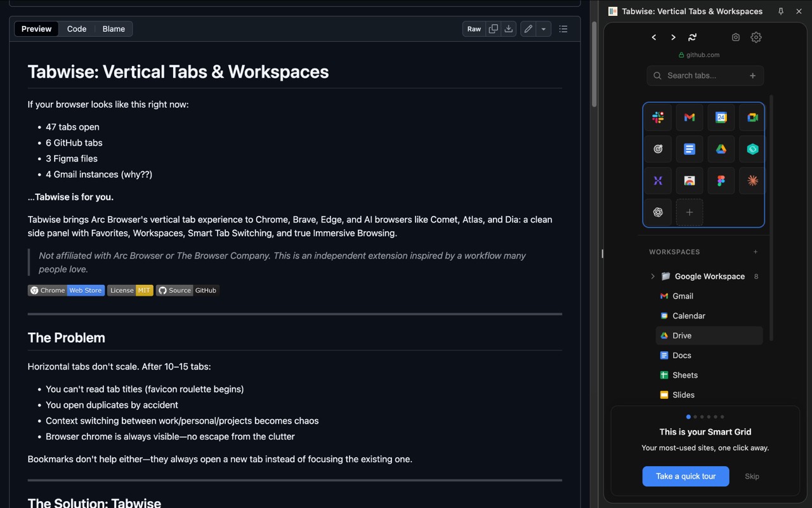Screen dimensions: 812x508
Task: Open the teal hexagon app tile
Action: [752, 149]
